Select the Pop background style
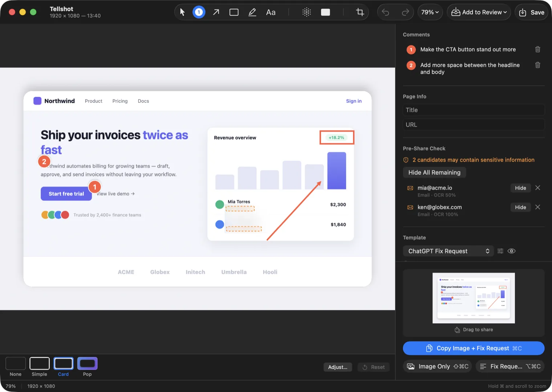552x392 pixels. coord(88,367)
